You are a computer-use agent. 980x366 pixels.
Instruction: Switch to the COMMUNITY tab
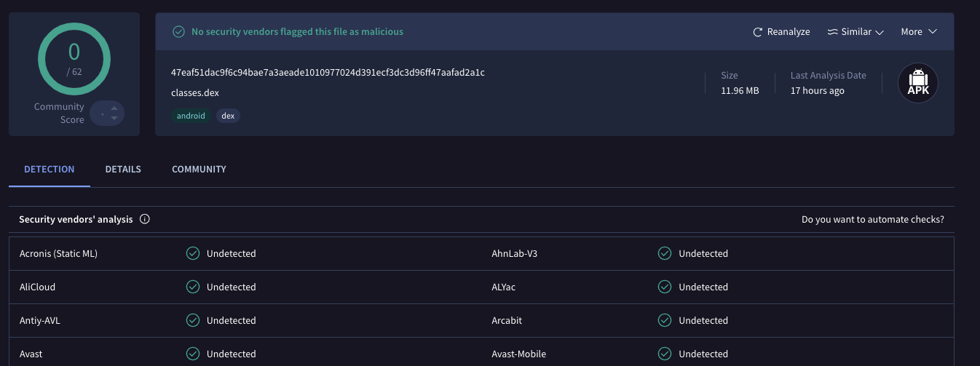point(199,169)
